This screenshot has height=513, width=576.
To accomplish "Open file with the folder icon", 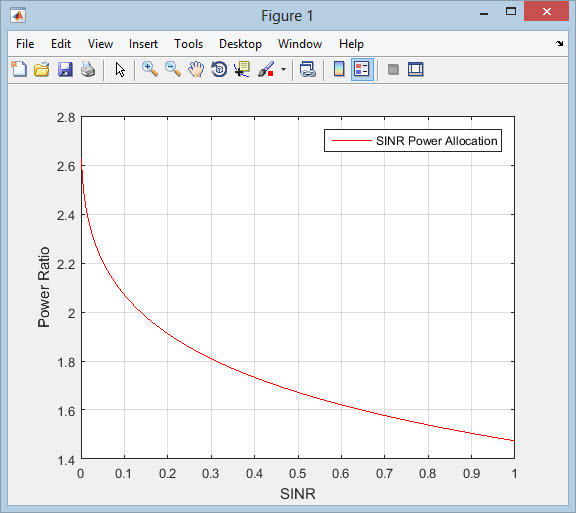I will coord(42,69).
